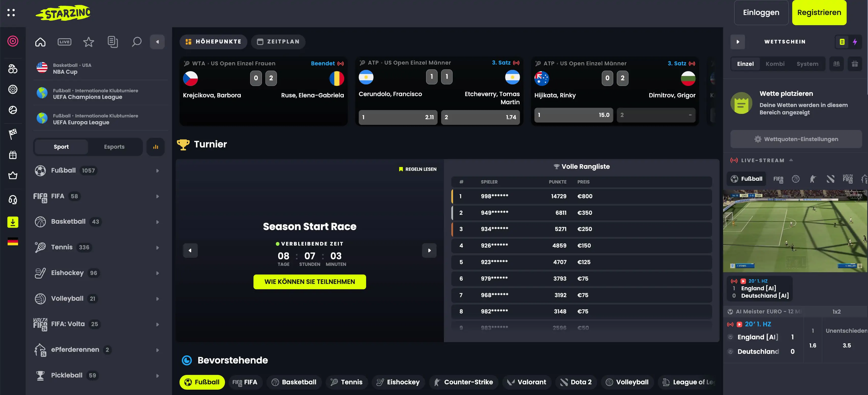868x395 pixels.
Task: Open the sports ball icon in left rail
Action: pos(13,110)
